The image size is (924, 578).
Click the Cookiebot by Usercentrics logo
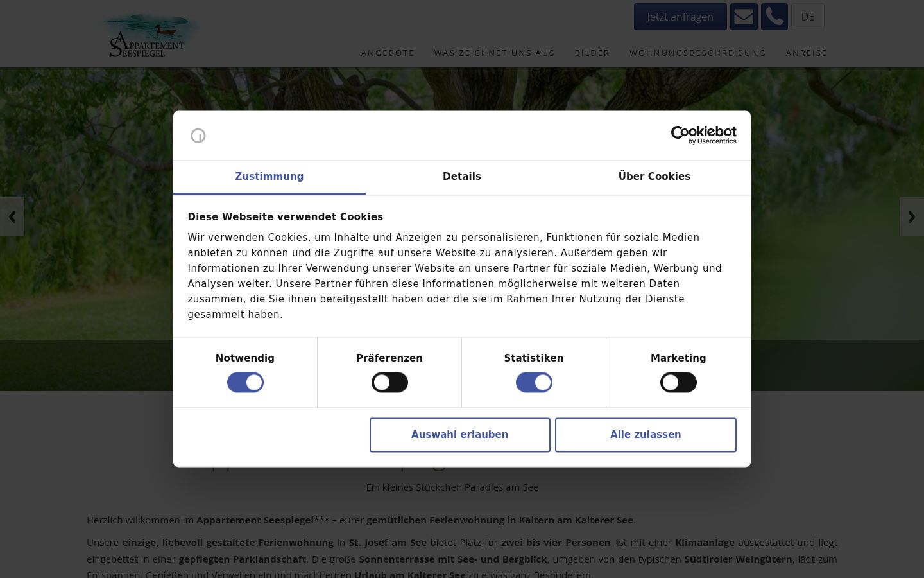click(x=703, y=135)
